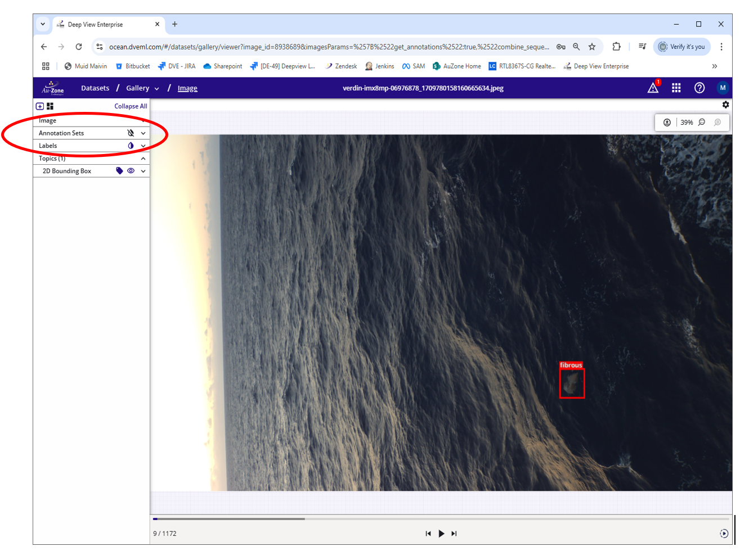Open the user profile M avatar
749x560 pixels.
(723, 88)
